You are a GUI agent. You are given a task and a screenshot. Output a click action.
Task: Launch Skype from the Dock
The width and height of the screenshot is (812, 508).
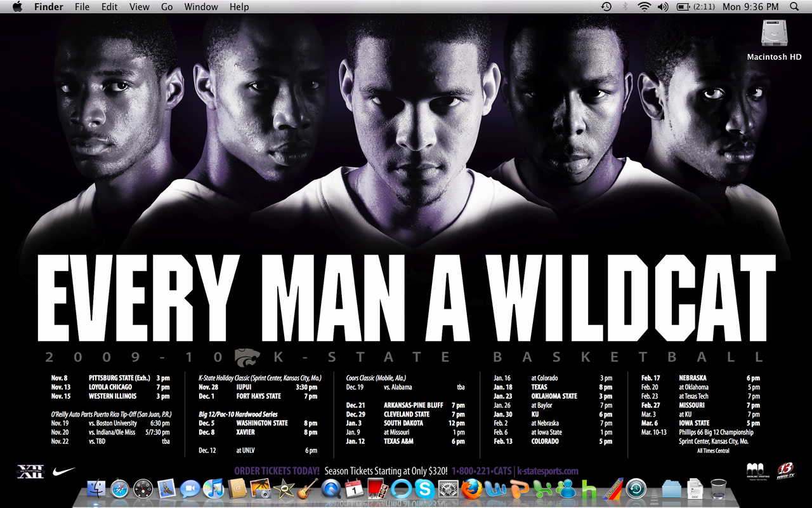coord(424,488)
